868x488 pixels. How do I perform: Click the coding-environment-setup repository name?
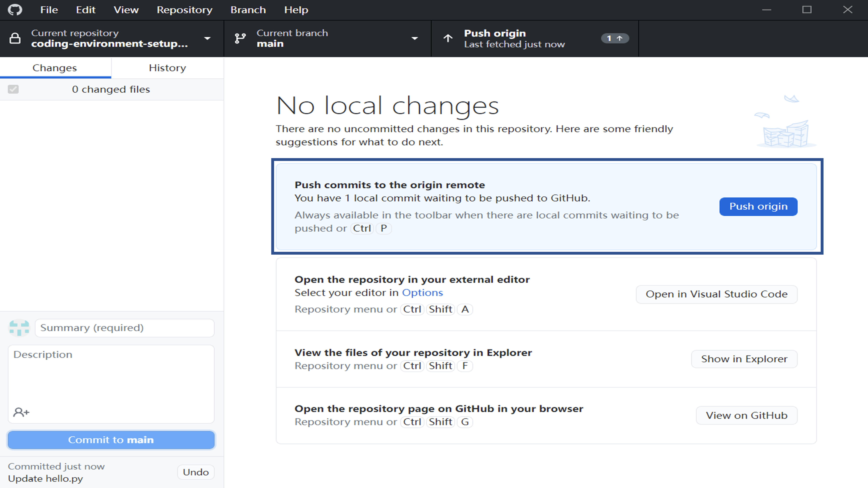pyautogui.click(x=110, y=44)
